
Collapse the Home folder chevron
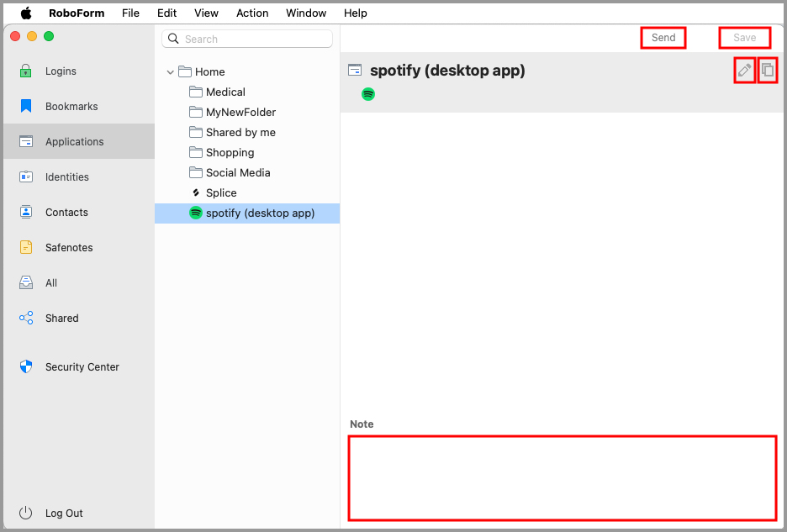pos(171,72)
